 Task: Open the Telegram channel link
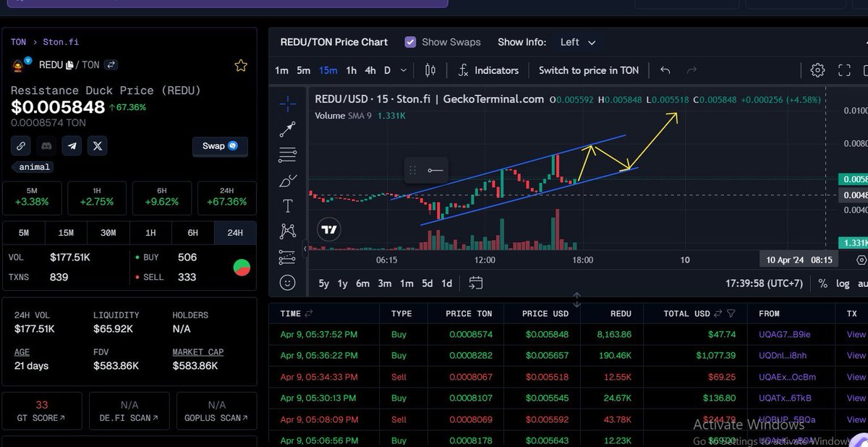coord(72,145)
